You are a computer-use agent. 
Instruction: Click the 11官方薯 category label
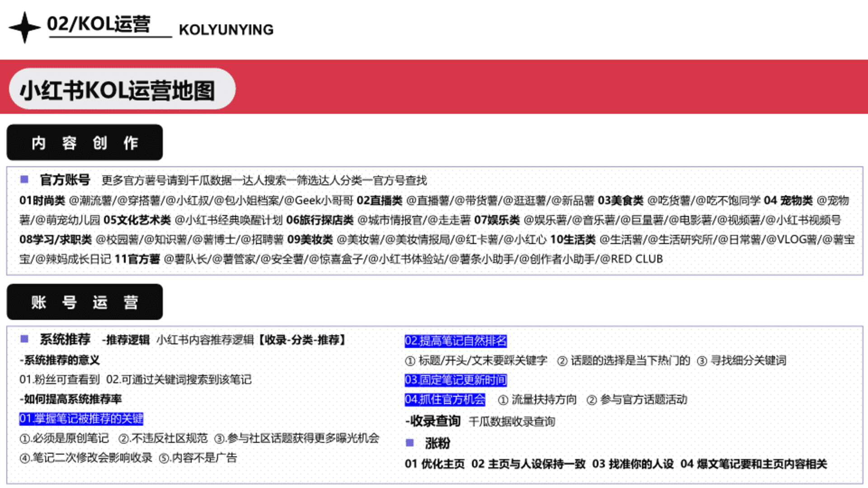point(137,259)
